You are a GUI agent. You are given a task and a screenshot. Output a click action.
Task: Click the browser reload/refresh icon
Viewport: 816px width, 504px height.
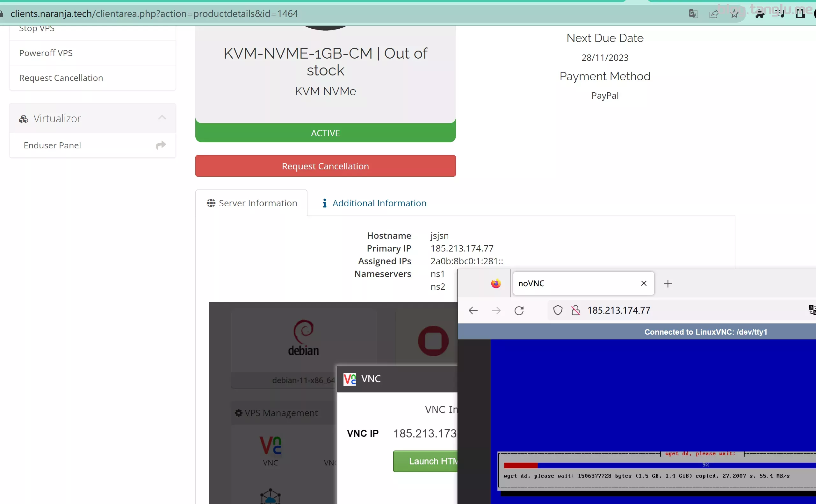tap(519, 310)
